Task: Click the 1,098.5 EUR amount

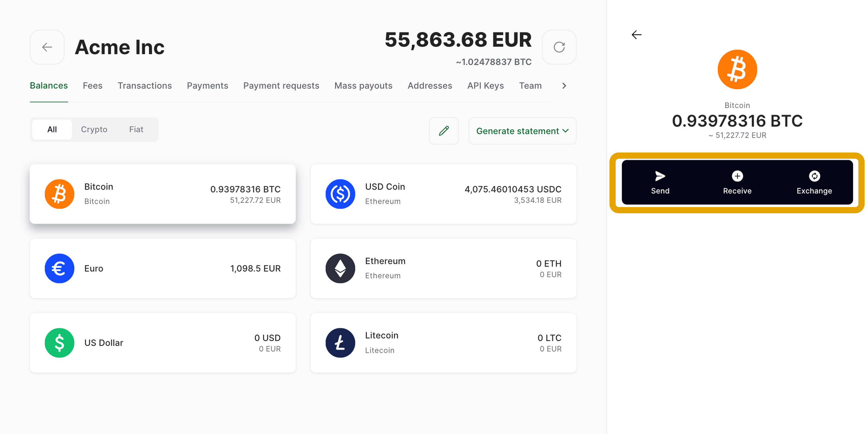Action: [x=255, y=268]
